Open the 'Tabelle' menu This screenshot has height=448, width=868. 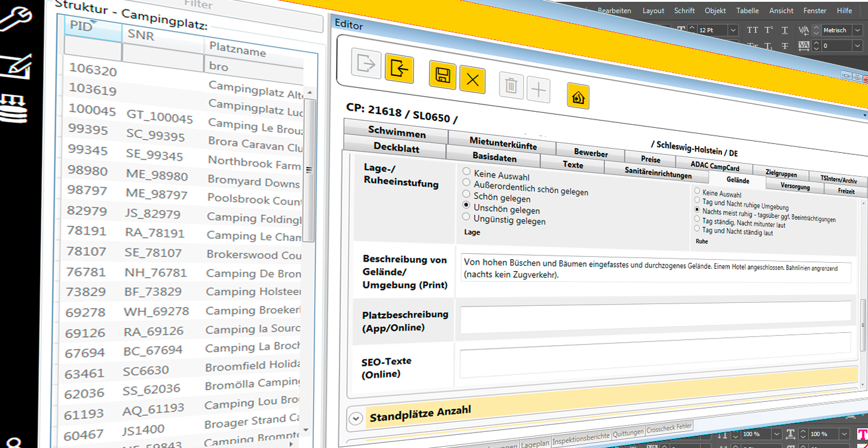(x=747, y=11)
